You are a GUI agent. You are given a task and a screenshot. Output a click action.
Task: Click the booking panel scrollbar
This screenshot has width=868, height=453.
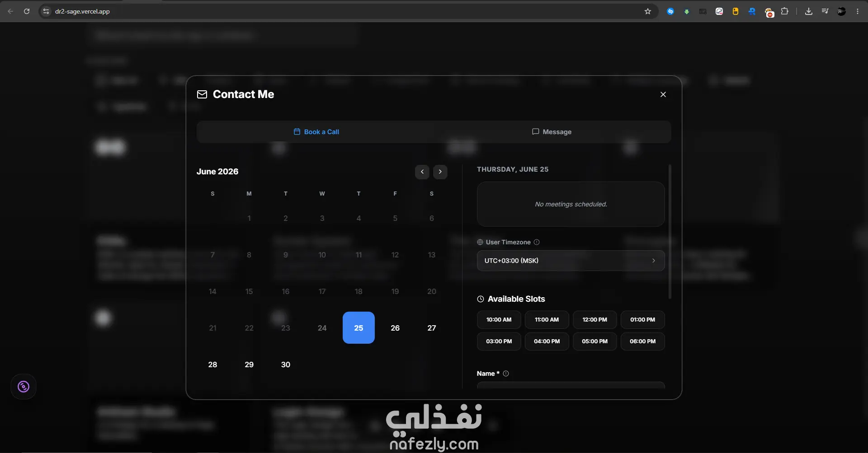tap(670, 231)
